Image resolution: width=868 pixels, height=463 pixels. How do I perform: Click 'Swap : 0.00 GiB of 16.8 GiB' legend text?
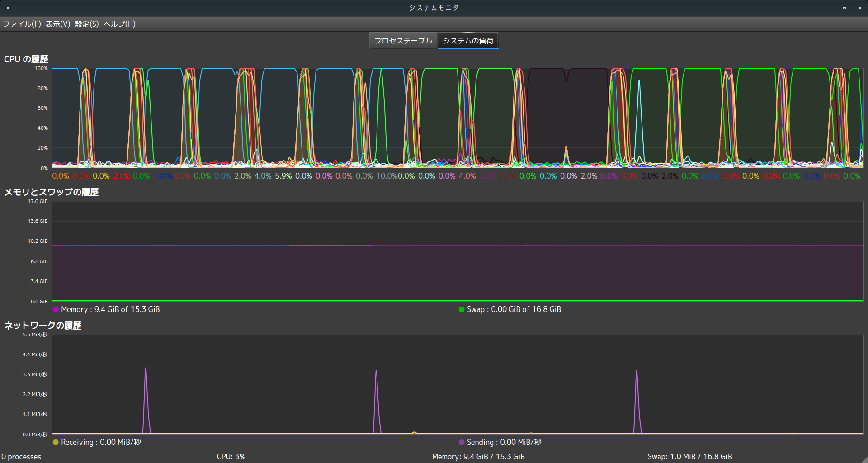[x=514, y=309]
